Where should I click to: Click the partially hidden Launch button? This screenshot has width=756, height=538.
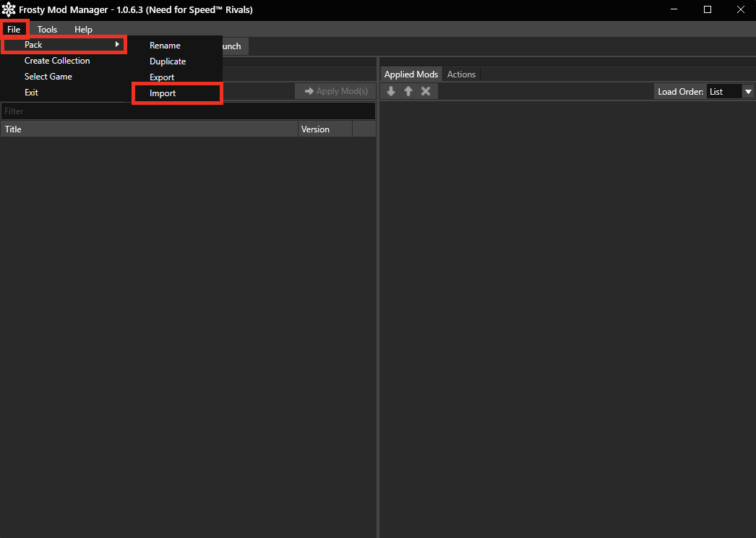236,46
